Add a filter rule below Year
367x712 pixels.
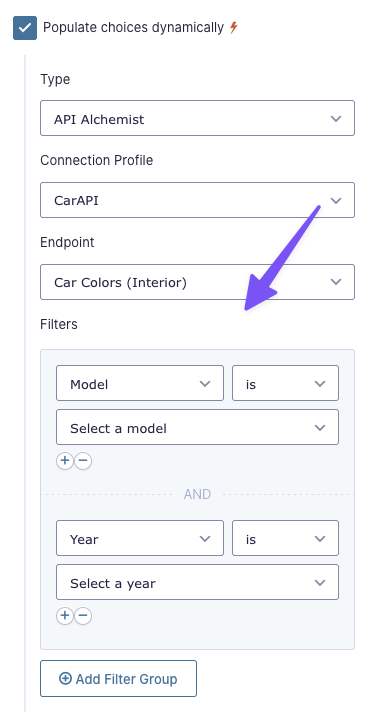[x=65, y=616]
